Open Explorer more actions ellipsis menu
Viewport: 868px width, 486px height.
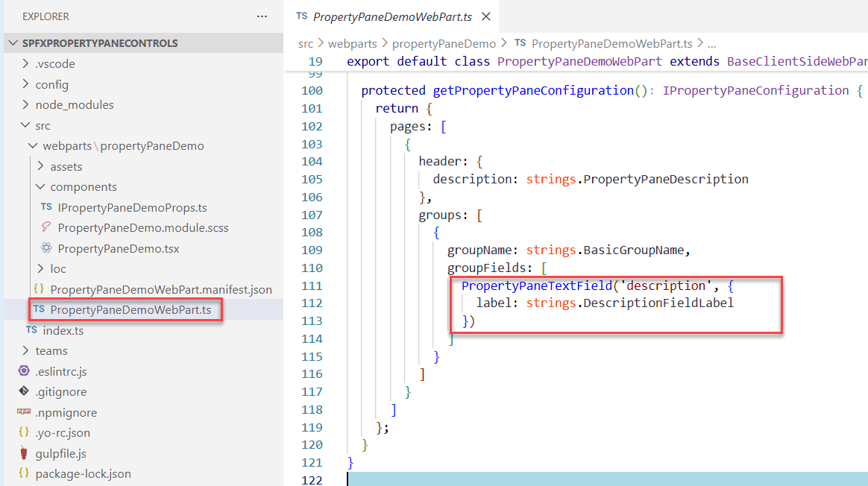[x=262, y=16]
